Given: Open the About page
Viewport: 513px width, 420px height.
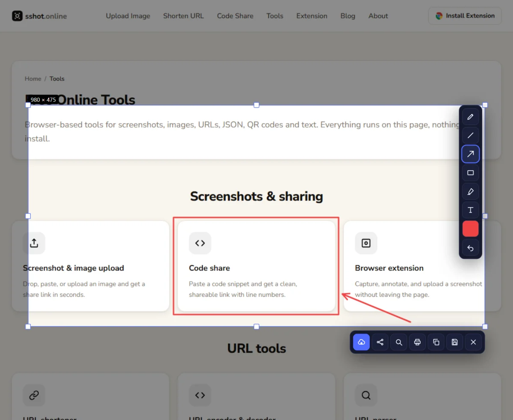Looking at the screenshot, I should pos(378,16).
